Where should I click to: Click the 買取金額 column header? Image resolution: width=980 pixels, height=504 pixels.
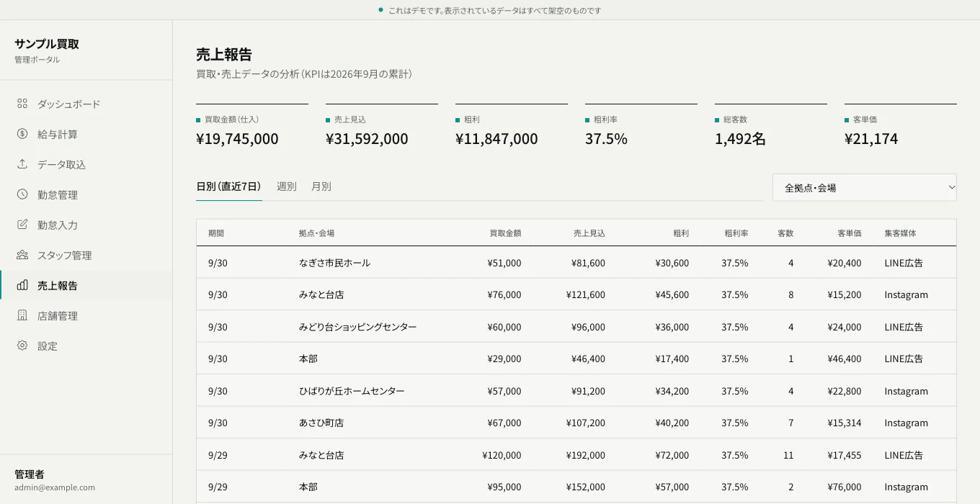pyautogui.click(x=505, y=233)
